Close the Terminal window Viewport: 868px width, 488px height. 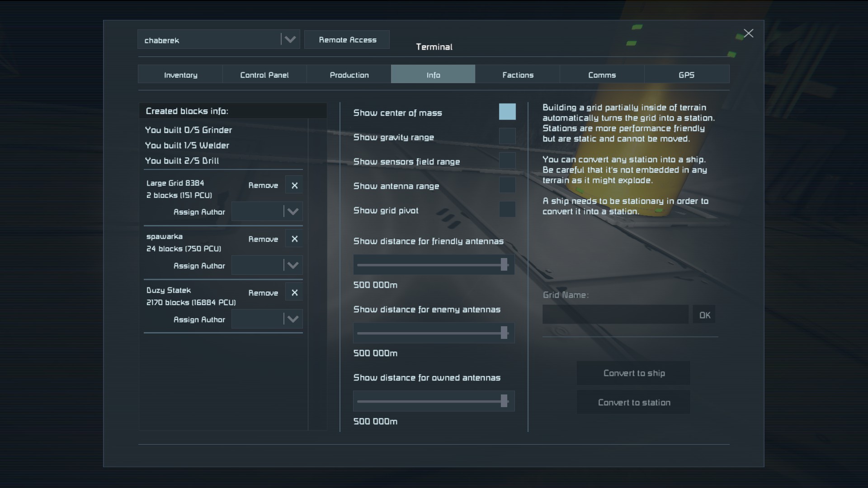click(749, 33)
